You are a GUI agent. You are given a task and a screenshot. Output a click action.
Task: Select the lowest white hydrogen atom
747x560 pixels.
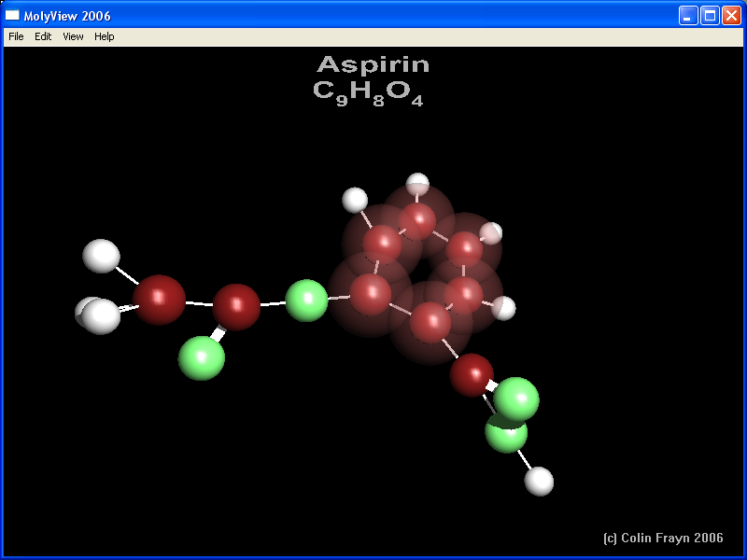tap(539, 482)
